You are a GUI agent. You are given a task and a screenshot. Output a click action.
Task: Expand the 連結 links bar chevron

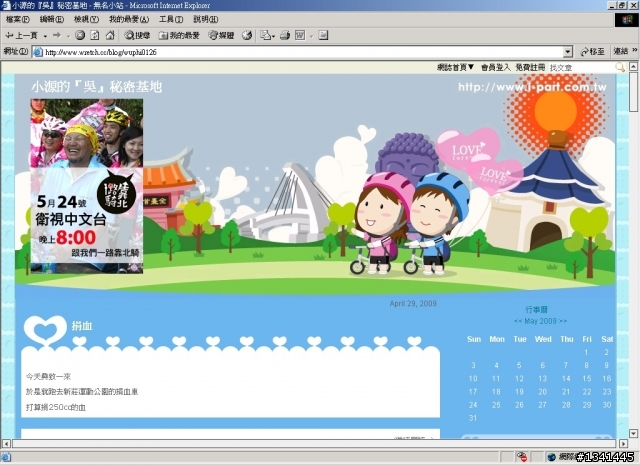coord(635,50)
